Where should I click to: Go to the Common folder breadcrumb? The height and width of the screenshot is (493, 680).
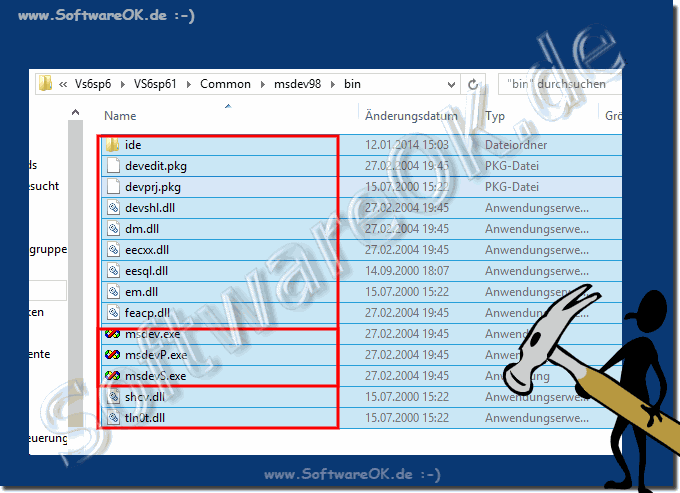click(226, 84)
